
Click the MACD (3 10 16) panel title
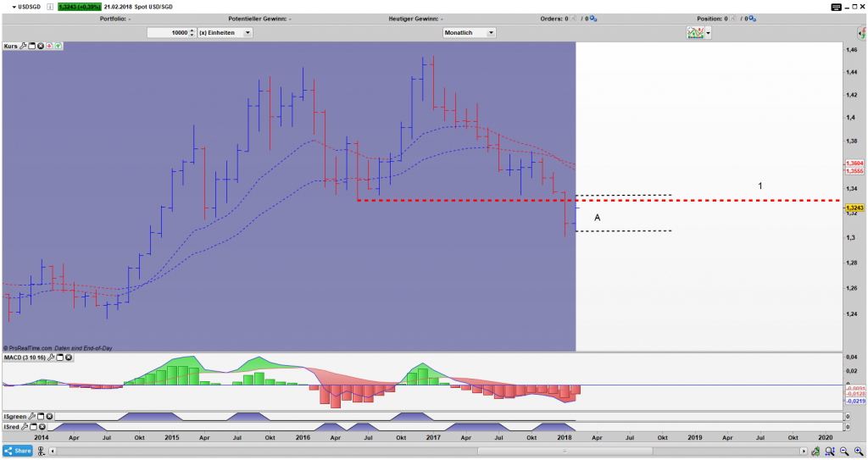click(25, 357)
